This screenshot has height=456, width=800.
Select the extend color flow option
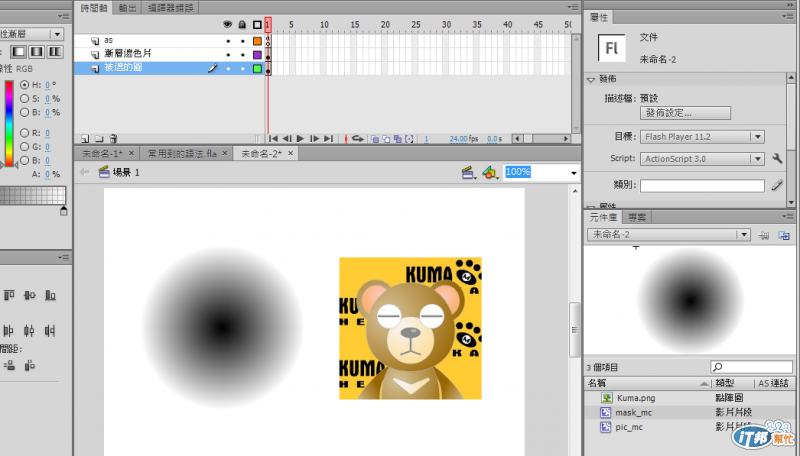[18, 52]
